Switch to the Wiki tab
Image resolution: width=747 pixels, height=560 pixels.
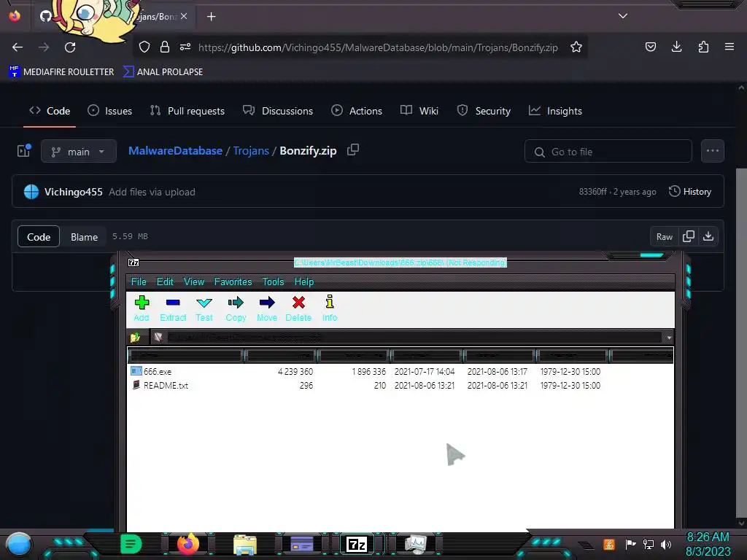[419, 111]
